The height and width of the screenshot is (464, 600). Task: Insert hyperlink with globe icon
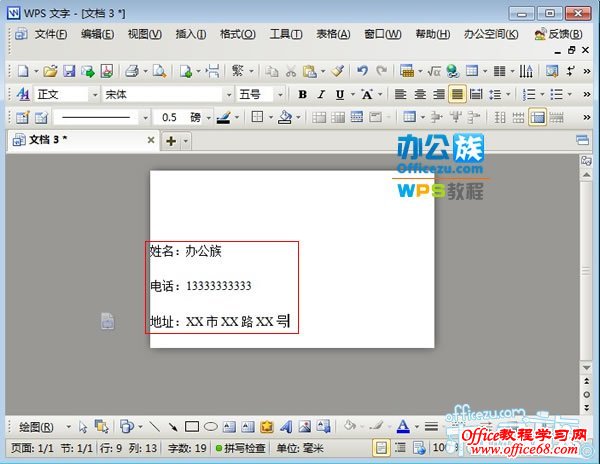tap(453, 71)
